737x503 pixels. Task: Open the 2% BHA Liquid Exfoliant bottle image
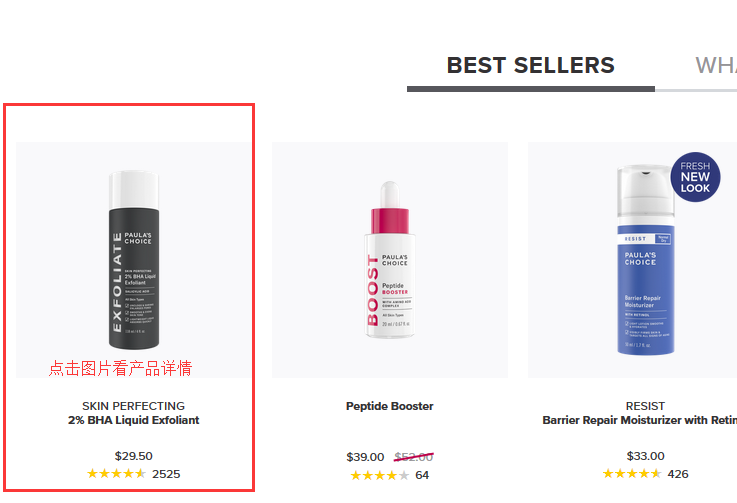(134, 260)
